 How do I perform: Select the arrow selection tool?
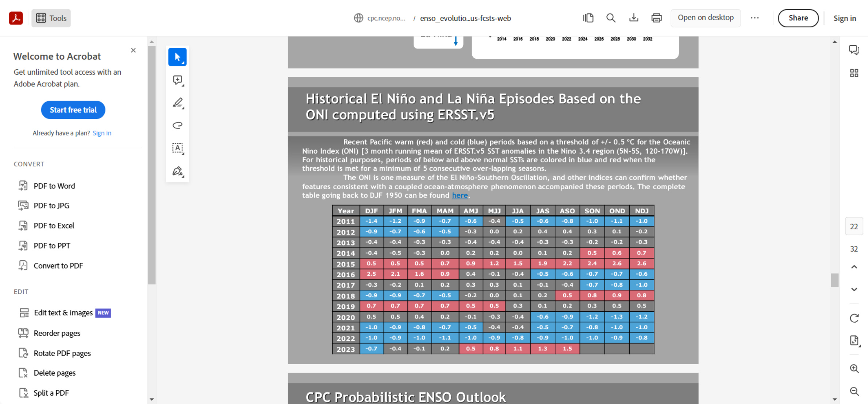(x=177, y=57)
